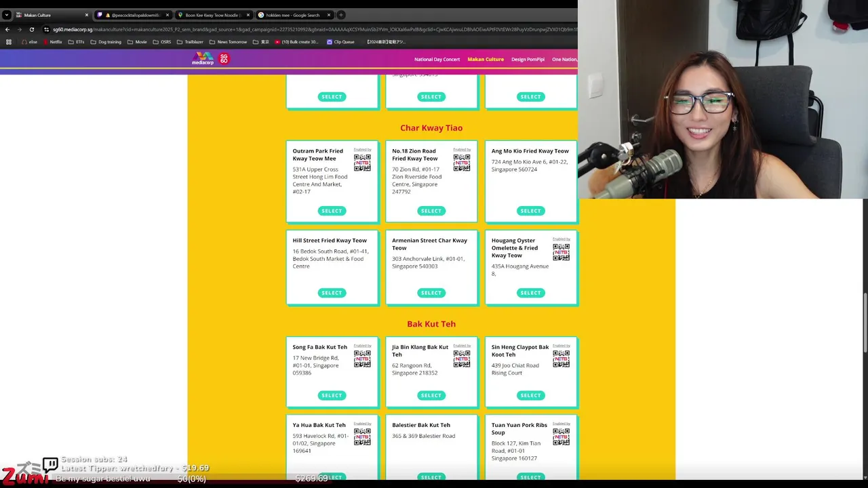Viewport: 868px width, 488px height.
Task: Select Armenian Street Char Kway Teow
Action: tap(431, 293)
